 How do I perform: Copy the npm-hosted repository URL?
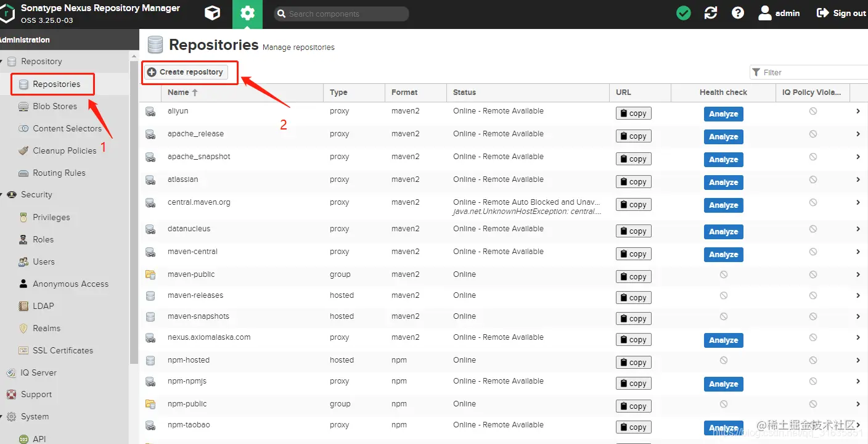pos(633,363)
